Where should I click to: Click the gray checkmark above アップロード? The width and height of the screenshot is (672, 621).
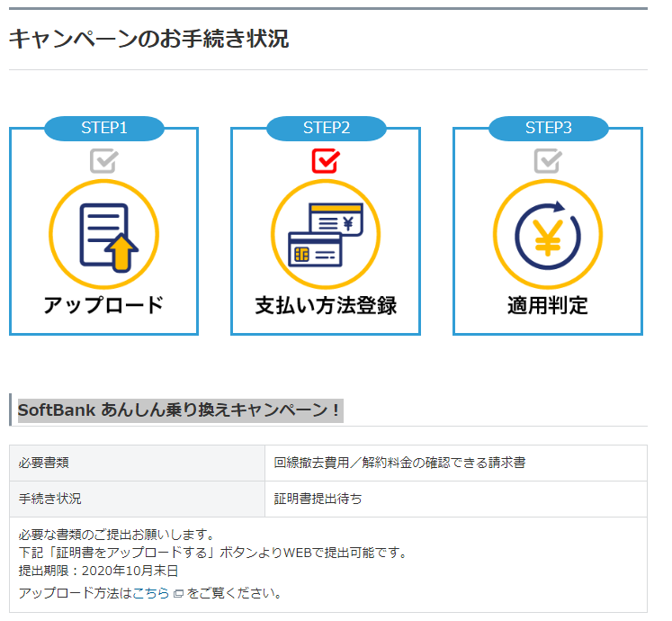tap(104, 161)
